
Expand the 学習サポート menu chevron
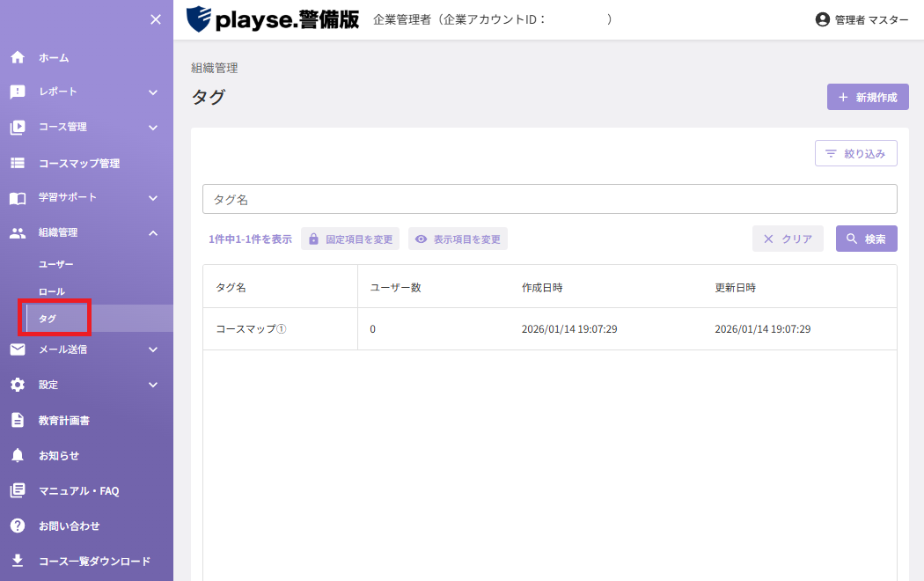tap(153, 198)
